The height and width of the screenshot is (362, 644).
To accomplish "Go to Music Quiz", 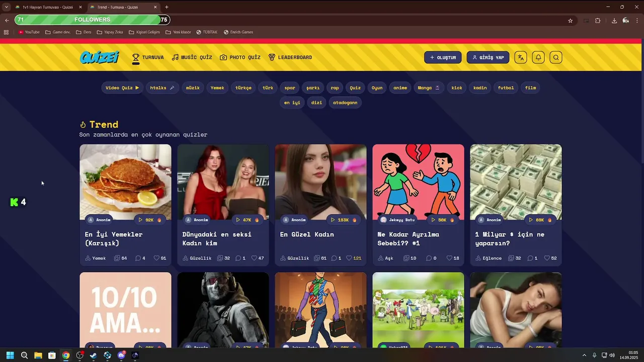I will 192,57.
